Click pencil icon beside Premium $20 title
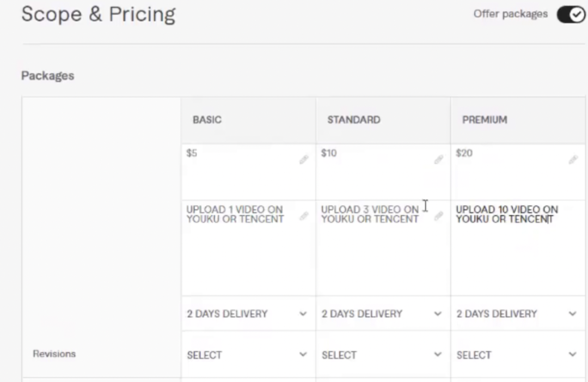The height and width of the screenshot is (382, 588). tap(573, 160)
